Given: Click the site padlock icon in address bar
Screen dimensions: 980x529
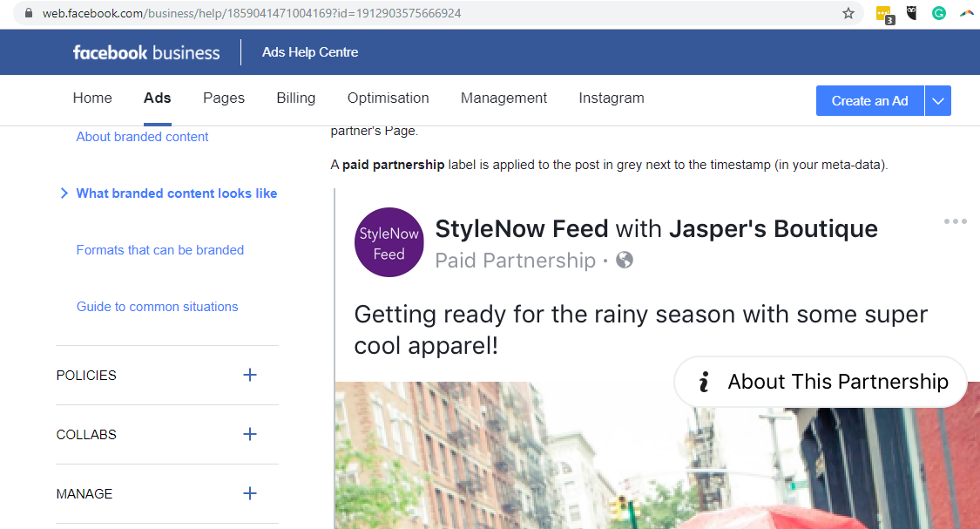Looking at the screenshot, I should [29, 13].
